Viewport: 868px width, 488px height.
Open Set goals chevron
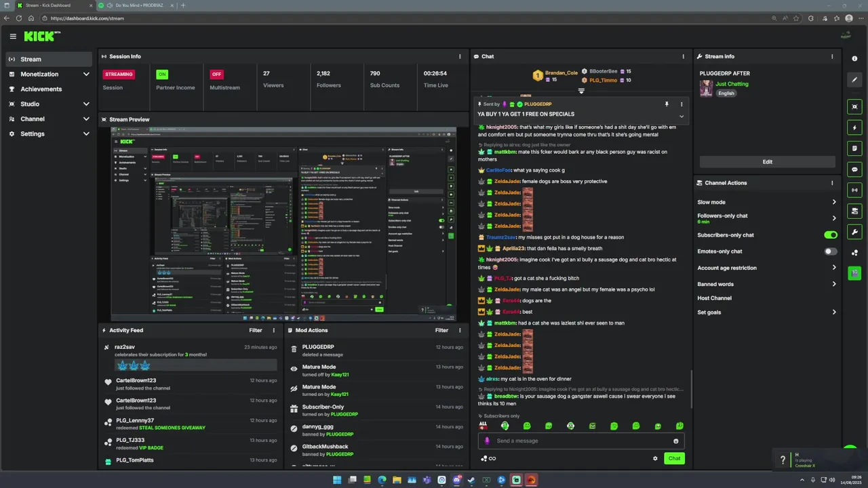point(834,312)
